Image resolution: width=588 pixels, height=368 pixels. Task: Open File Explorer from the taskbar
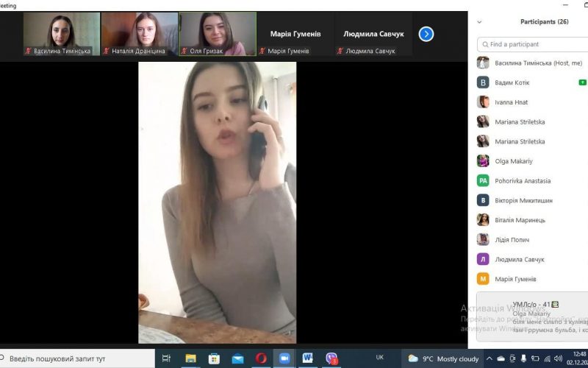(x=190, y=358)
